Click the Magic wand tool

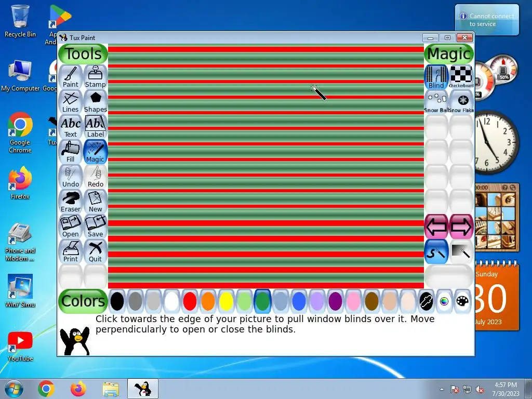pyautogui.click(x=96, y=152)
